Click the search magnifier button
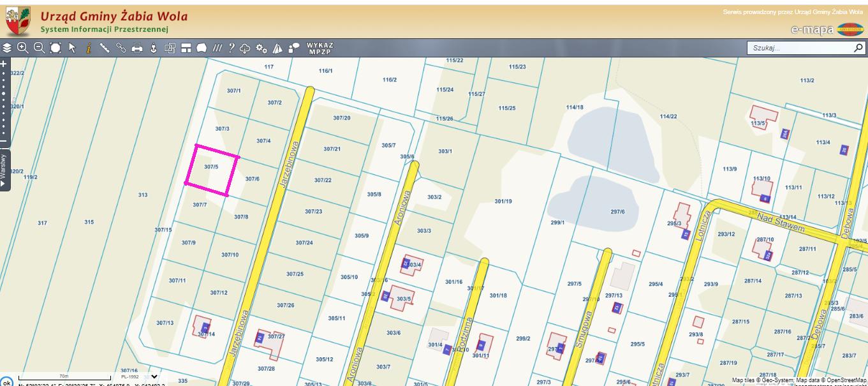Image resolution: width=868 pixels, height=386 pixels. 858,48
